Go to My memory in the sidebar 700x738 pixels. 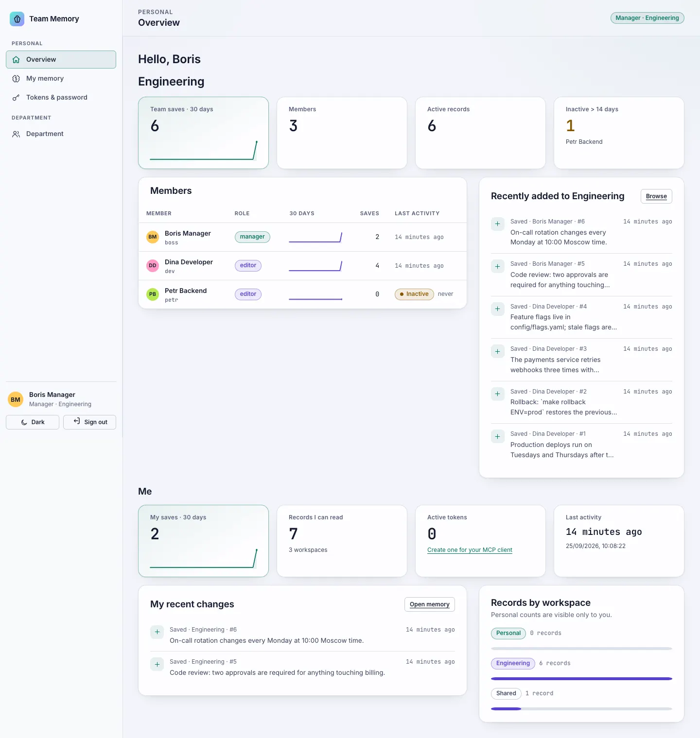pos(61,79)
